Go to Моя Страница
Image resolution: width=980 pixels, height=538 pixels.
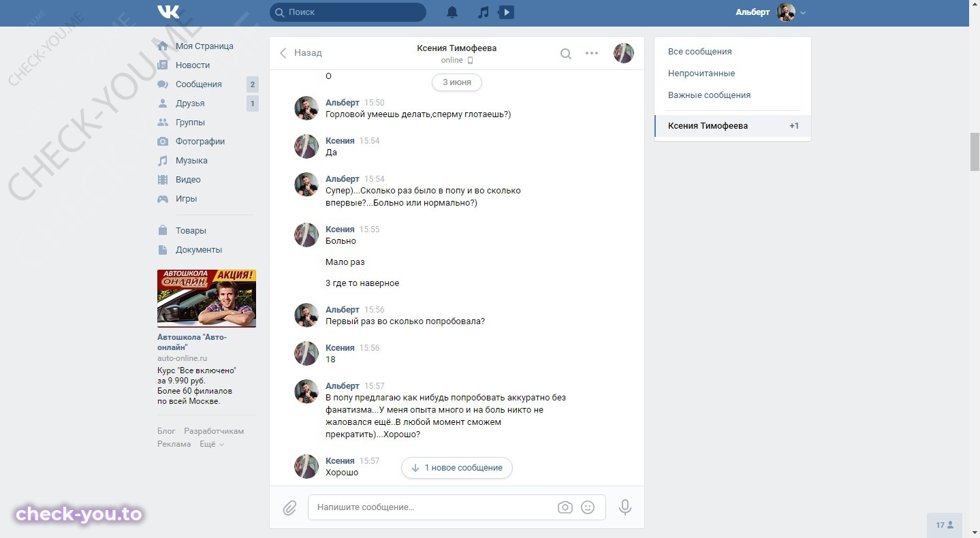pos(204,46)
